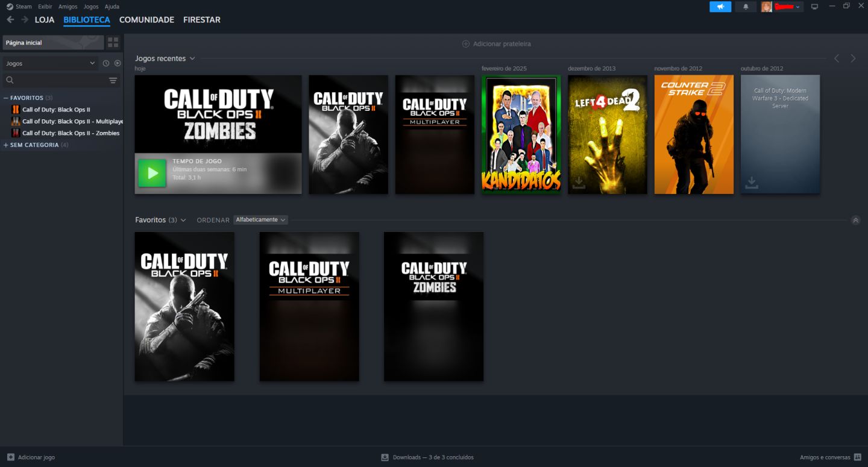Viewport: 868px width, 467px height.
Task: Open the FIRESTAR profile tab
Action: tap(202, 20)
